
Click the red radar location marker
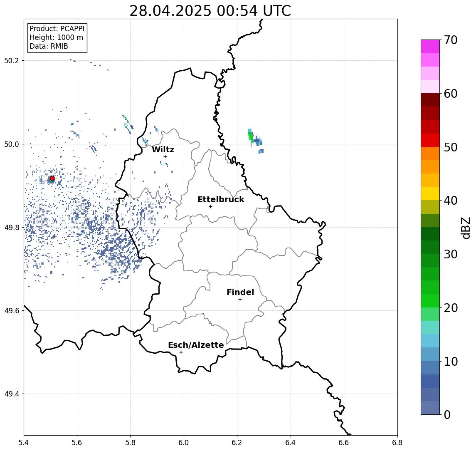tap(52, 178)
